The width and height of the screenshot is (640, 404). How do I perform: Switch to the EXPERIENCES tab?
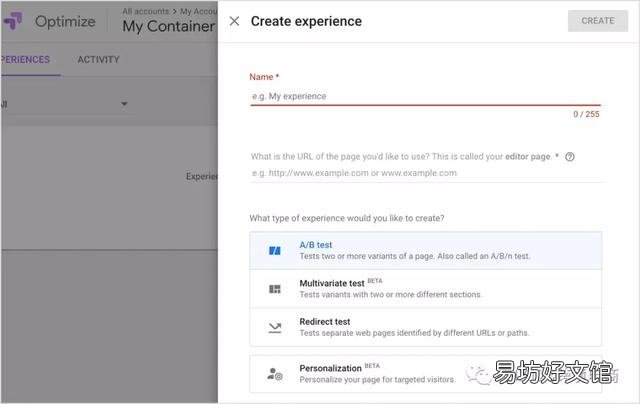[25, 60]
